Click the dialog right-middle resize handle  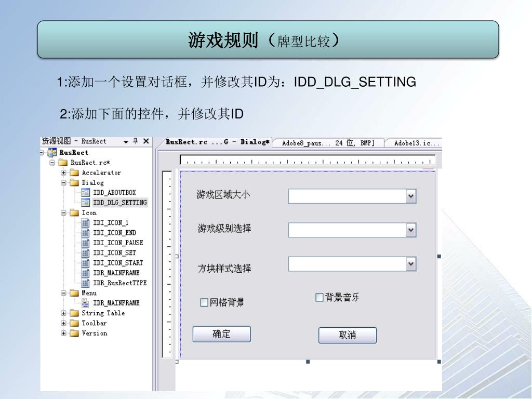point(439,256)
